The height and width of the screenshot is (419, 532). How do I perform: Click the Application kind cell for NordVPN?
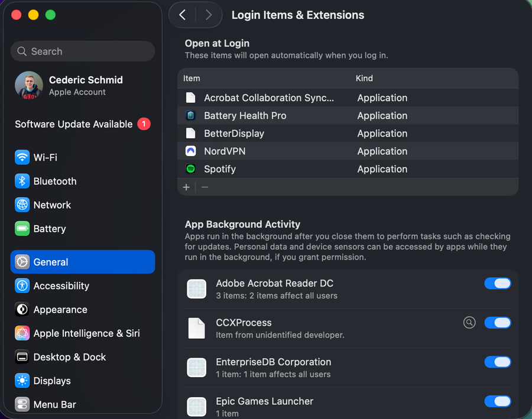382,151
